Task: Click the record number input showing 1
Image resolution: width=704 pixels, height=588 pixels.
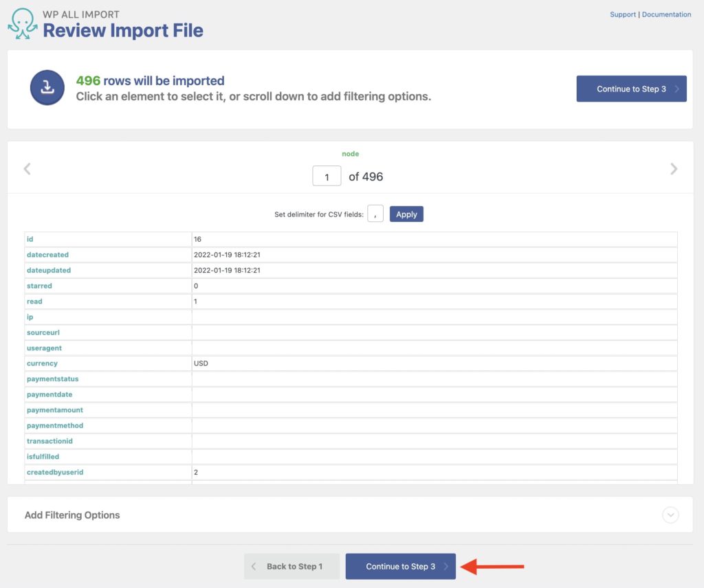Action: pyautogui.click(x=327, y=176)
